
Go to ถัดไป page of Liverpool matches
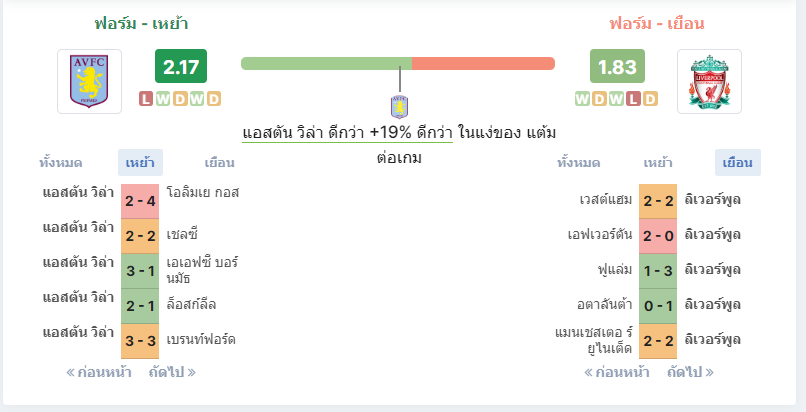click(690, 372)
